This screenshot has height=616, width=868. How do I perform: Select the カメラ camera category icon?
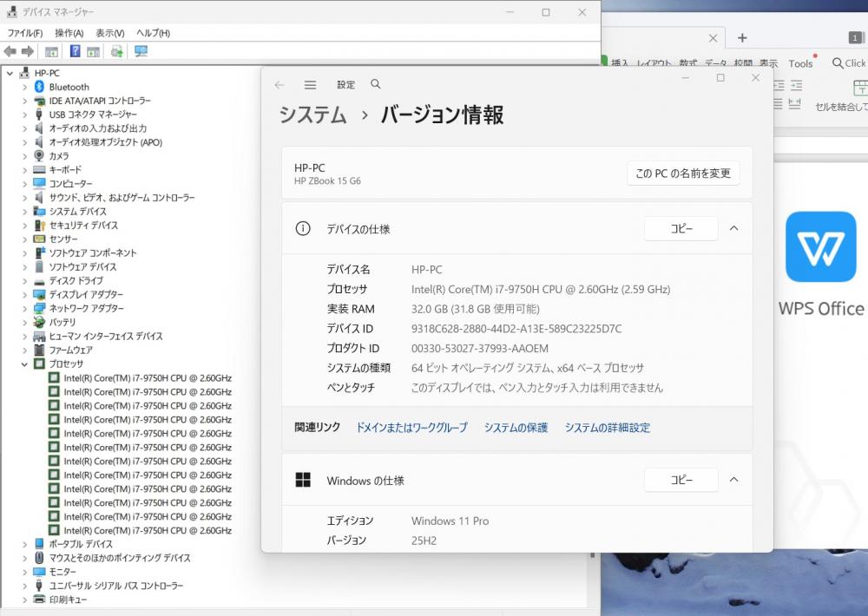[39, 156]
